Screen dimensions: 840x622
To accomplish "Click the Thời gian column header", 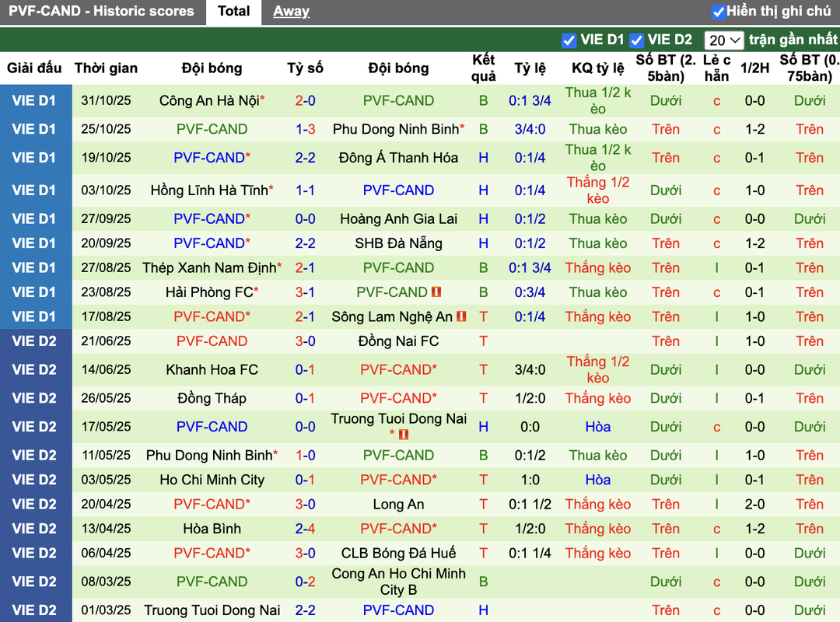I will pyautogui.click(x=106, y=68).
